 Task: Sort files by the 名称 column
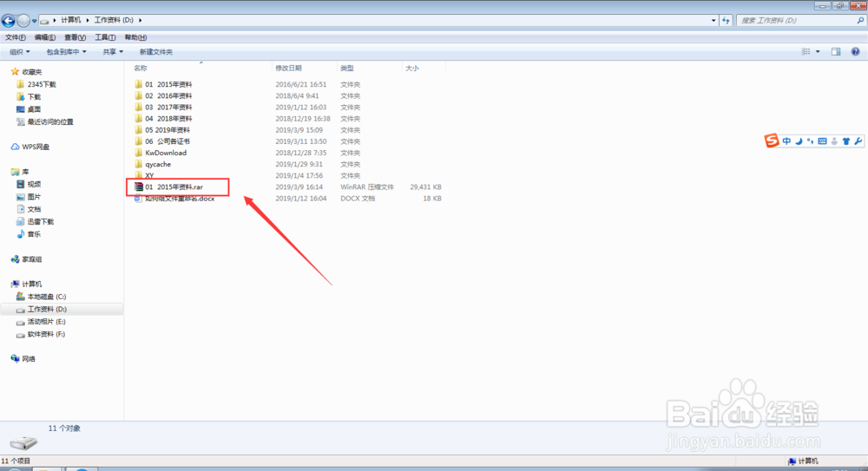click(x=141, y=68)
